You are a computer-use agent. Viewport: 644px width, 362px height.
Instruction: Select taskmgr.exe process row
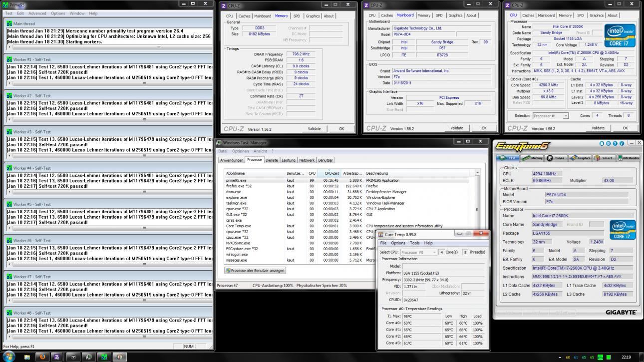coord(347,203)
